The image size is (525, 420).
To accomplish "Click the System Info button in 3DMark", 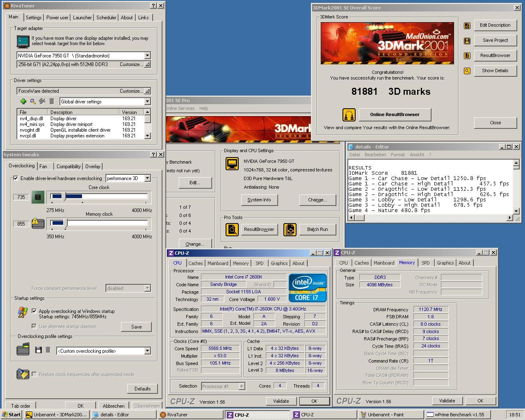I will [x=259, y=200].
